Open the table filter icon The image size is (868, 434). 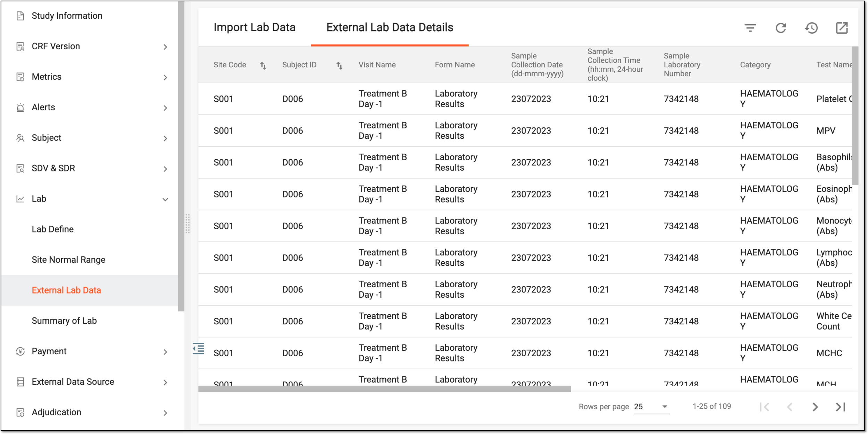(x=750, y=28)
